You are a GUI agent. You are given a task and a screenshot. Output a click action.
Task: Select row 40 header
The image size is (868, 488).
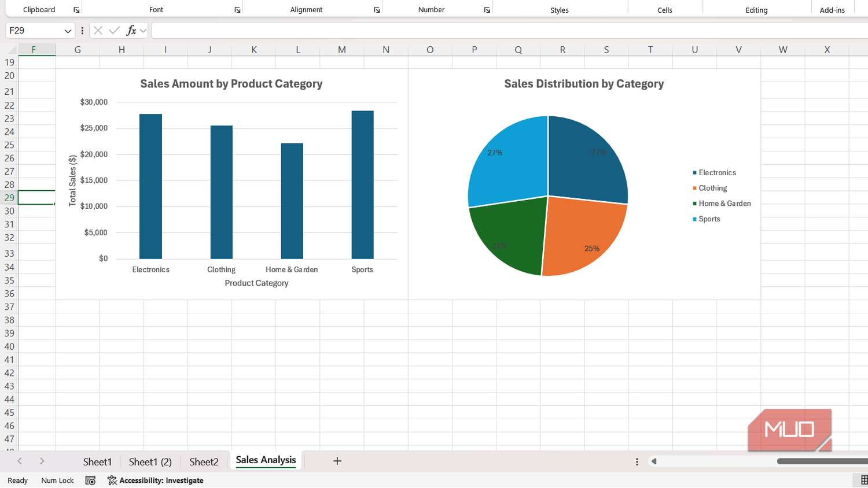(9, 347)
